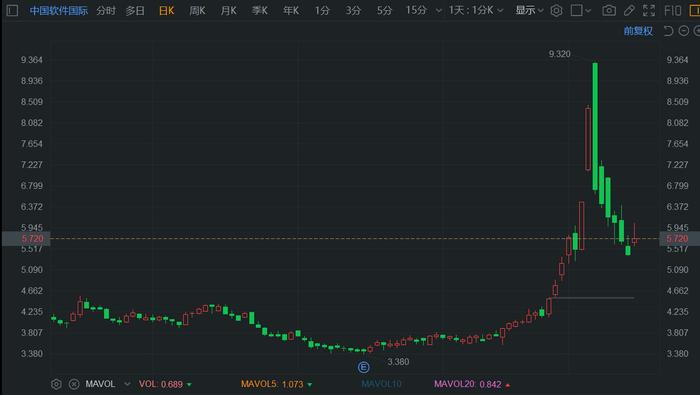Toggle the left sidebar panel icon
The width and height of the screenshot is (700, 395).
coord(12,10)
